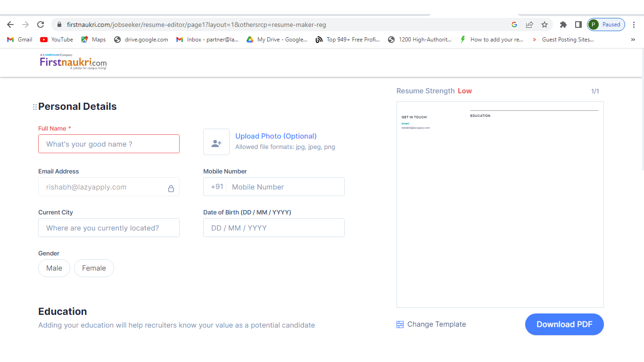Select Female gender option
644x362 pixels.
(94, 268)
